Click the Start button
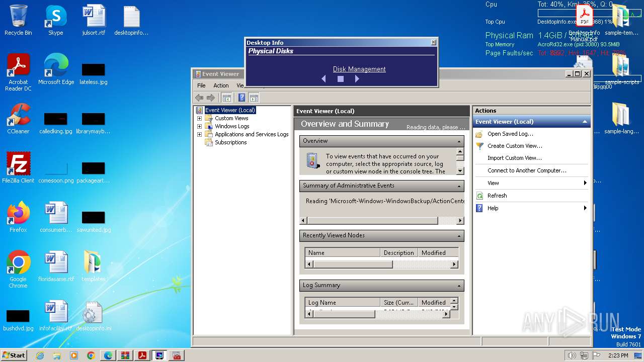 pos(14,355)
